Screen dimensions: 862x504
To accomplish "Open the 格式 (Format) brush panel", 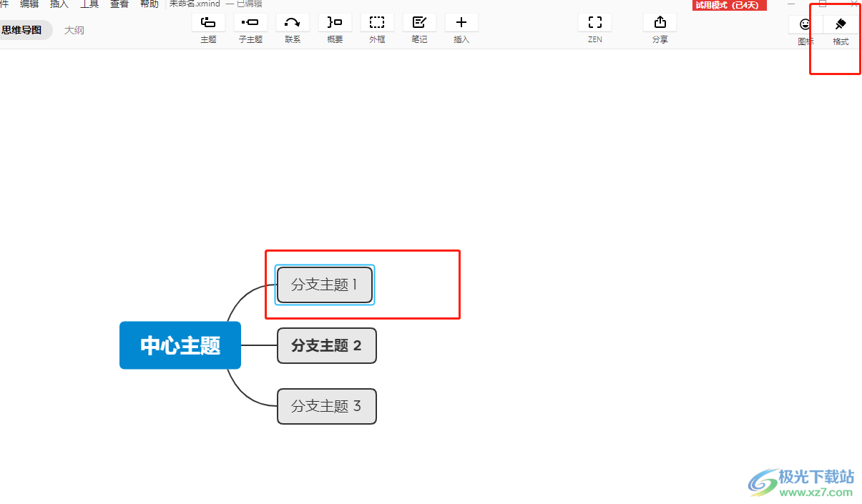I will [x=841, y=24].
